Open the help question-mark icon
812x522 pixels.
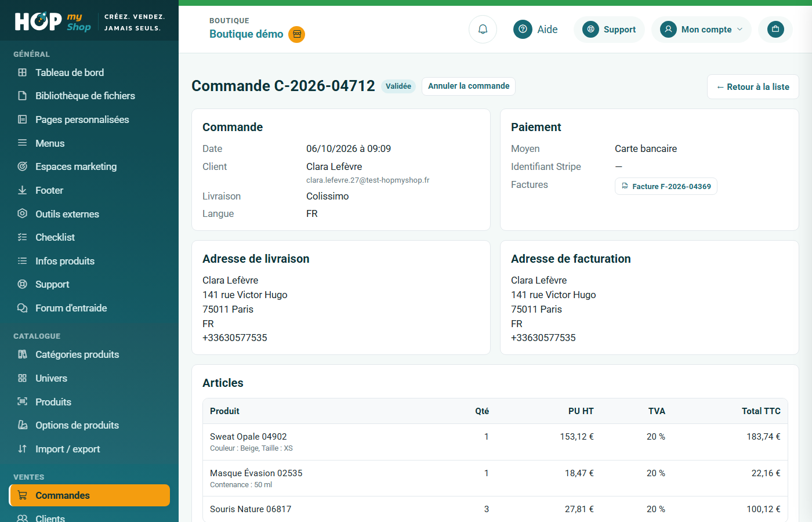click(523, 29)
